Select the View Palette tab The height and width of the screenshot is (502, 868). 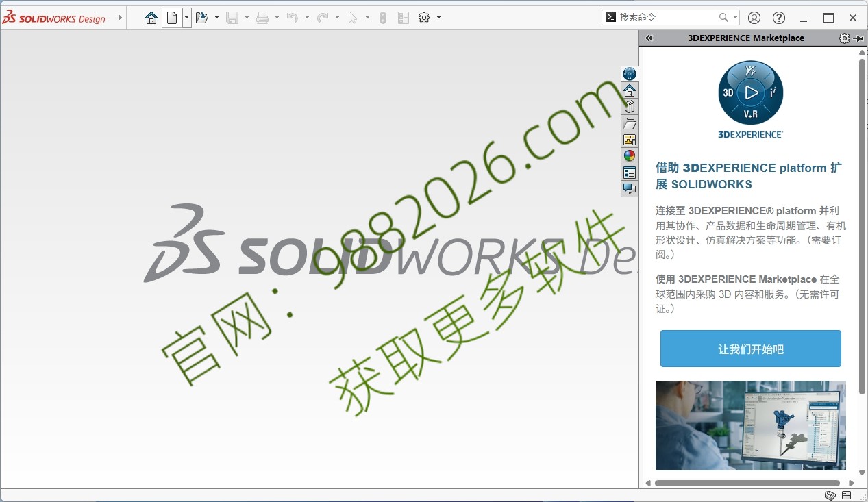point(630,140)
